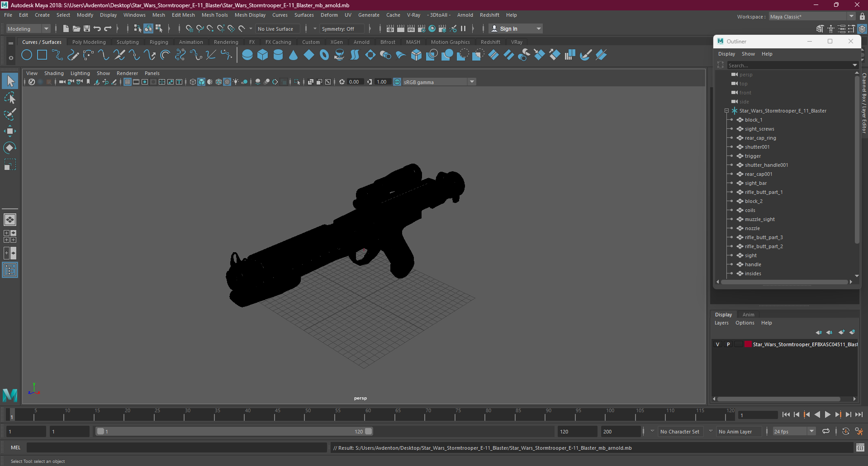
Task: Activate the Move tool
Action: [x=10, y=131]
